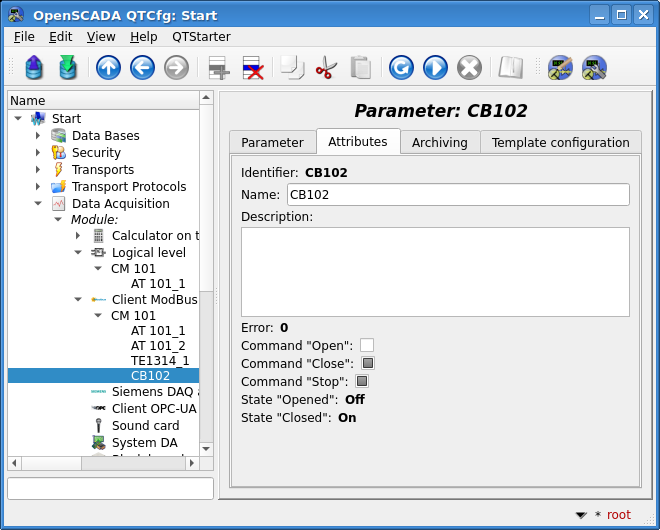Open the status bar dropdown arrow near root
This screenshot has width=660, height=530.
pos(581,515)
